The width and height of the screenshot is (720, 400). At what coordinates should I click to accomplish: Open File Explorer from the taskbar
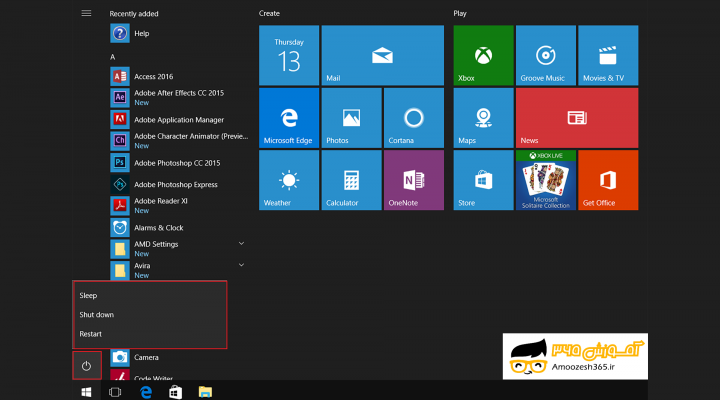[205, 392]
